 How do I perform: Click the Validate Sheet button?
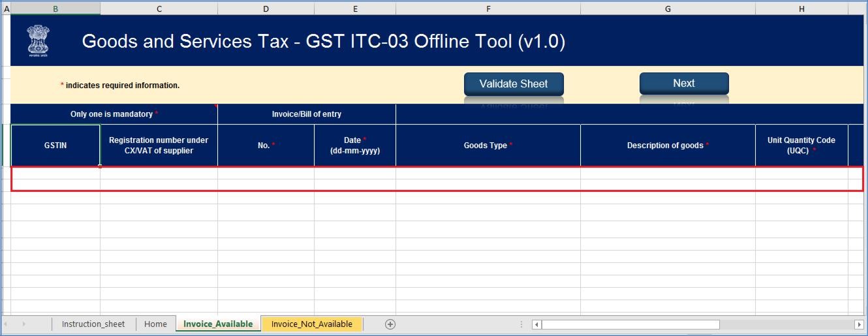click(x=514, y=84)
